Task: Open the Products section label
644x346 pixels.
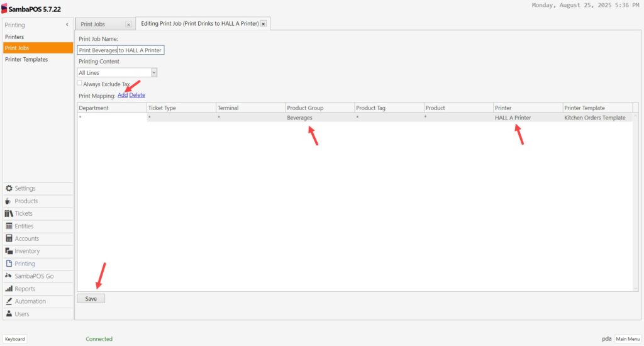Action: point(26,201)
